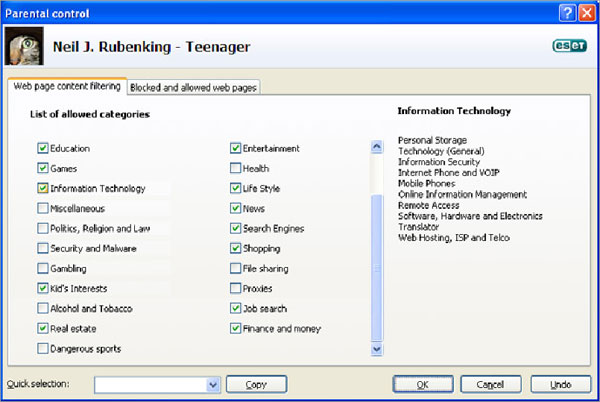This screenshot has width=600, height=402.
Task: Toggle Finance and money checkbox
Action: [235, 328]
